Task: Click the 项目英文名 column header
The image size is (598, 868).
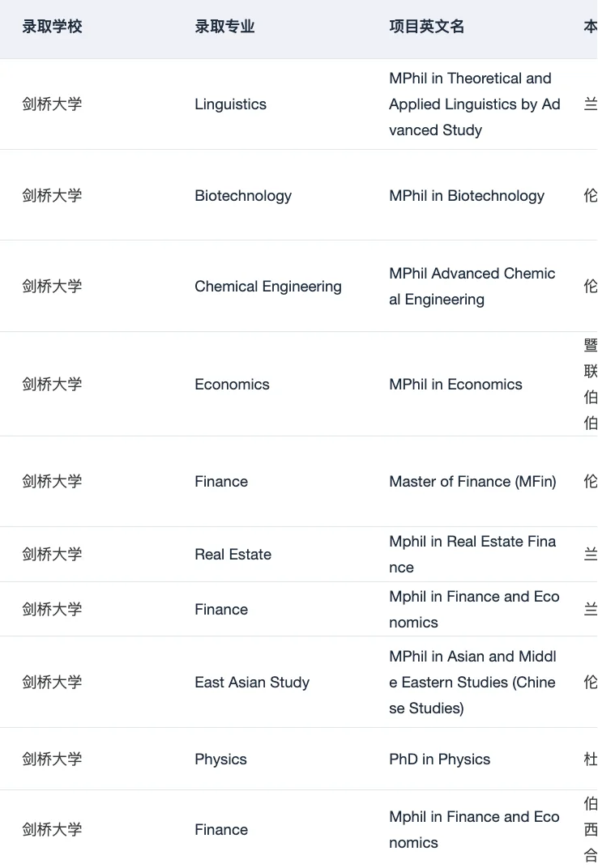Action: coord(427,27)
